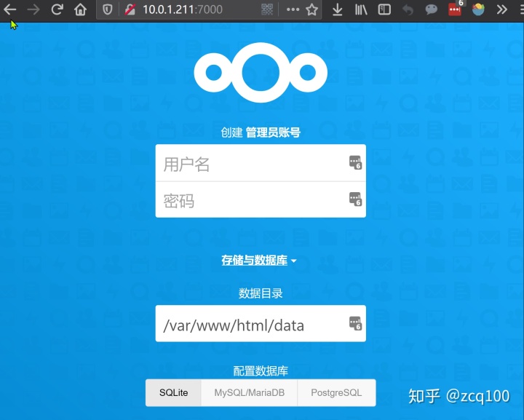Viewport: 524px width, 420px height.
Task: Reload the page with refresh icon
Action: coord(57,9)
